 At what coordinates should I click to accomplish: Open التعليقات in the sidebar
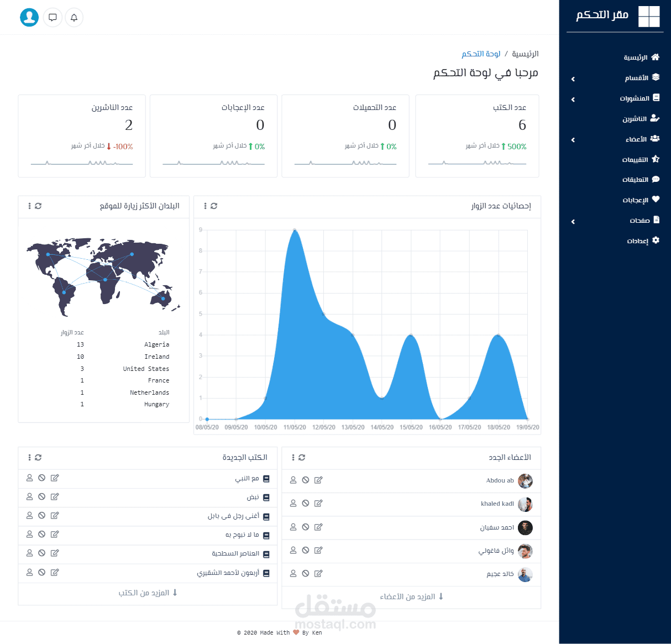[641, 180]
